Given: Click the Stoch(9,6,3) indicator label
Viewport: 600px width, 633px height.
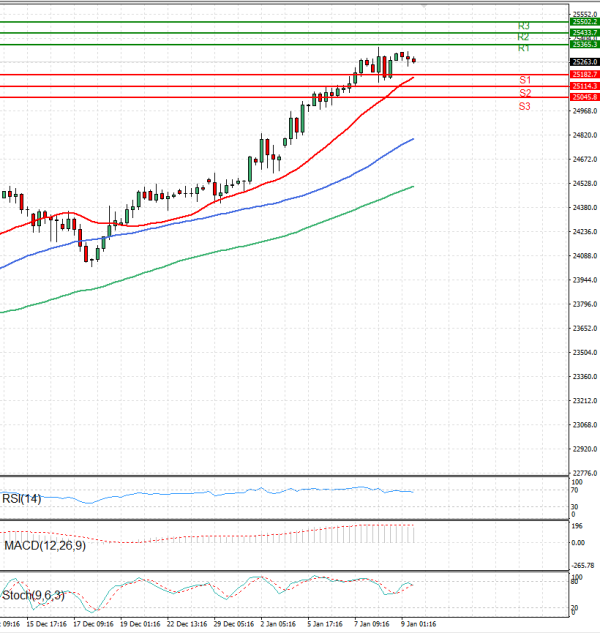Looking at the screenshot, I should pos(36,595).
